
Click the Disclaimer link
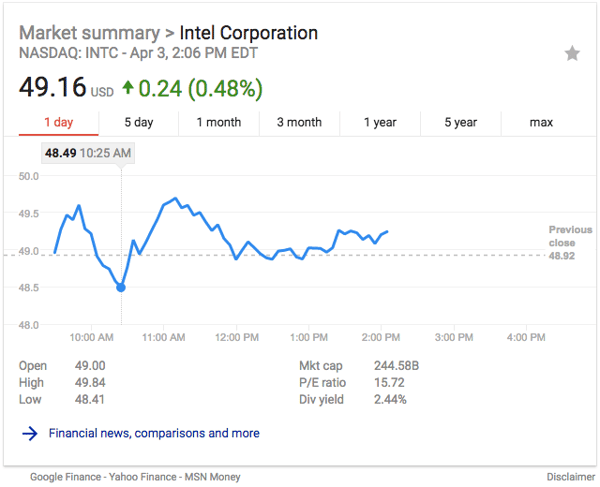point(571,477)
